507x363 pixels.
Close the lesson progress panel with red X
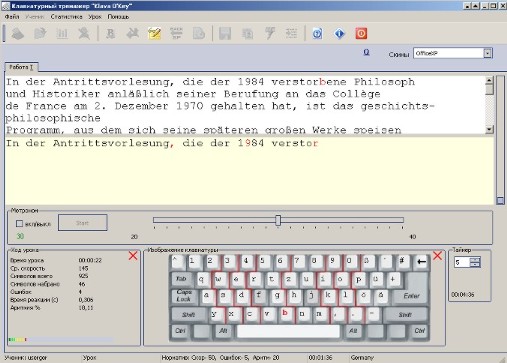pos(133,256)
